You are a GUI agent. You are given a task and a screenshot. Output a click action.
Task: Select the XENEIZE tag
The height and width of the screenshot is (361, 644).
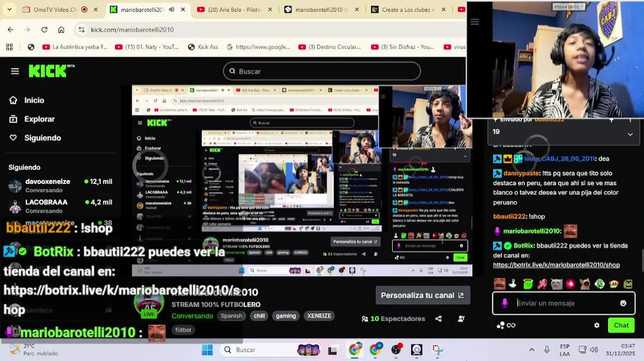pyautogui.click(x=319, y=316)
